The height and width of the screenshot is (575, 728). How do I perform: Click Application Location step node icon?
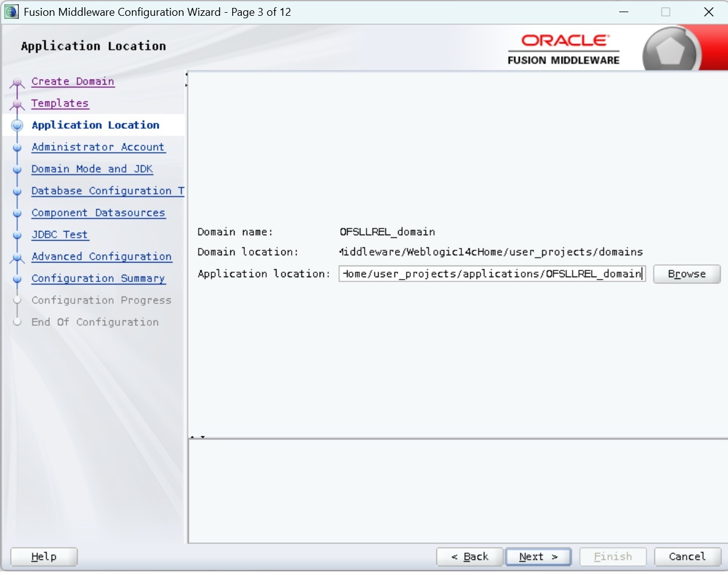(17, 125)
